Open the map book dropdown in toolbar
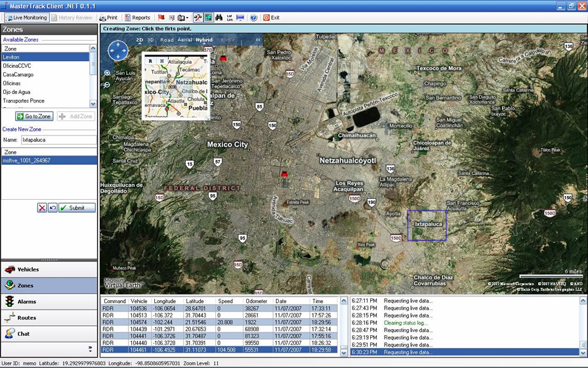The width and height of the screenshot is (588, 368). pos(183,18)
